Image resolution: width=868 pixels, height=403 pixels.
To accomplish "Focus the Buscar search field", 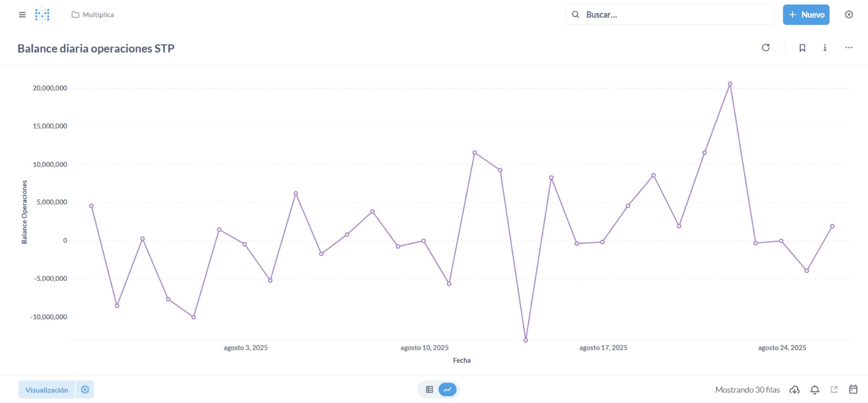I will tap(673, 15).
